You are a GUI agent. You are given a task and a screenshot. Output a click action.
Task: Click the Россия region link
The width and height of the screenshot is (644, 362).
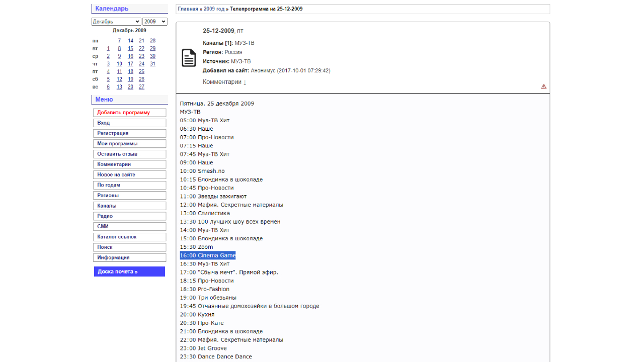coord(233,52)
